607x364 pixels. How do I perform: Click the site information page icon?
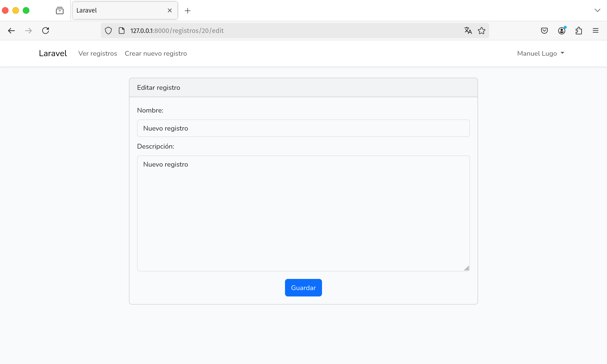(121, 31)
